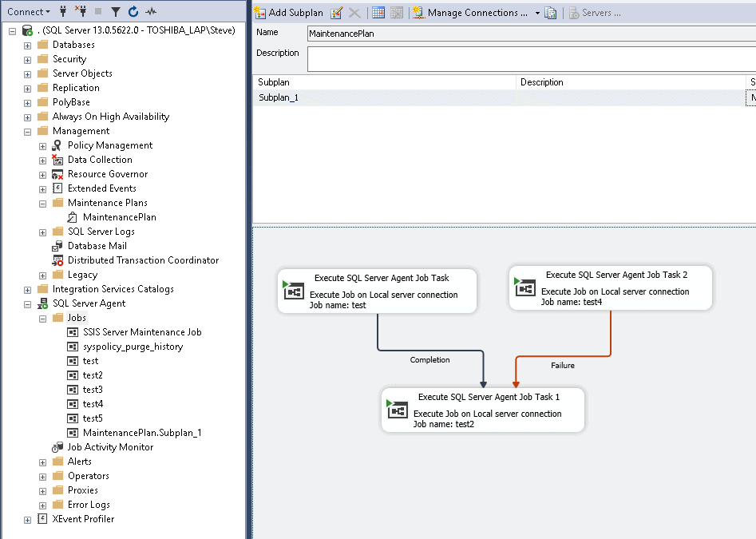Select the Extended Events icon
Image resolution: width=756 pixels, height=539 pixels.
[x=57, y=188]
